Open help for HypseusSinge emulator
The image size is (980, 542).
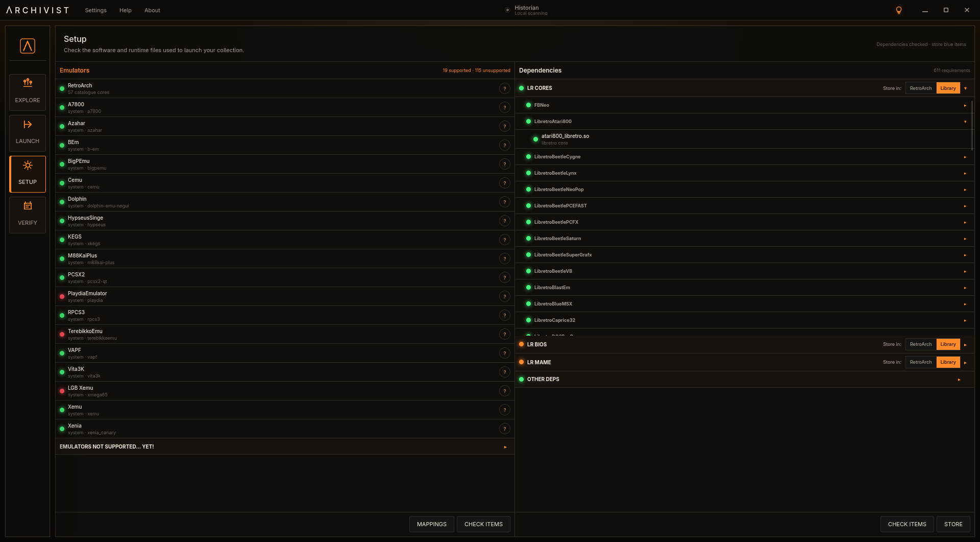tap(505, 221)
